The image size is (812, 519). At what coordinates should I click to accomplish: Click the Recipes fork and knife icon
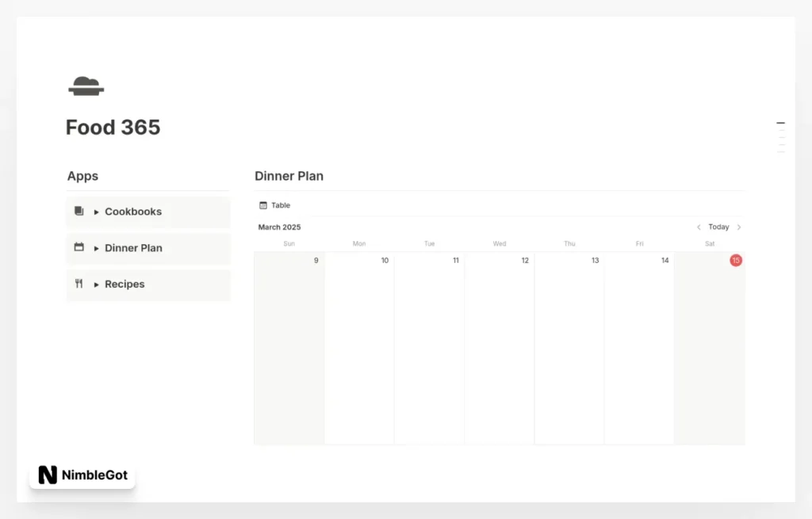[x=79, y=284]
